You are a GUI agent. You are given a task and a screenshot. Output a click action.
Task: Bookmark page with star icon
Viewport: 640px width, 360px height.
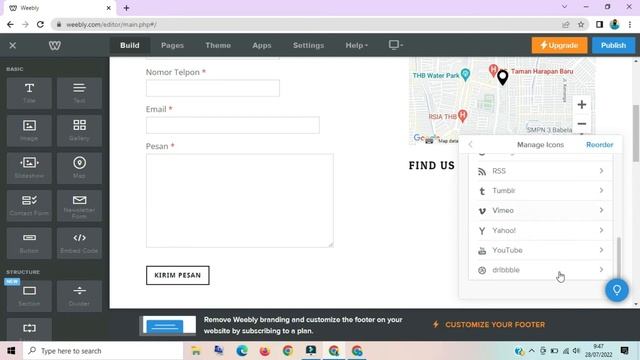coord(581,24)
